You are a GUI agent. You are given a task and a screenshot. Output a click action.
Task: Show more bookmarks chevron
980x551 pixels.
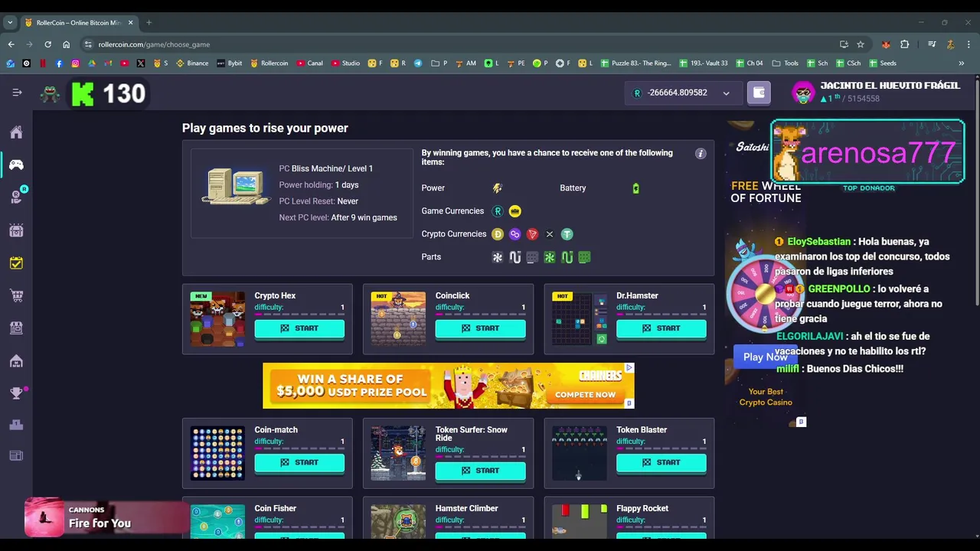pos(961,63)
